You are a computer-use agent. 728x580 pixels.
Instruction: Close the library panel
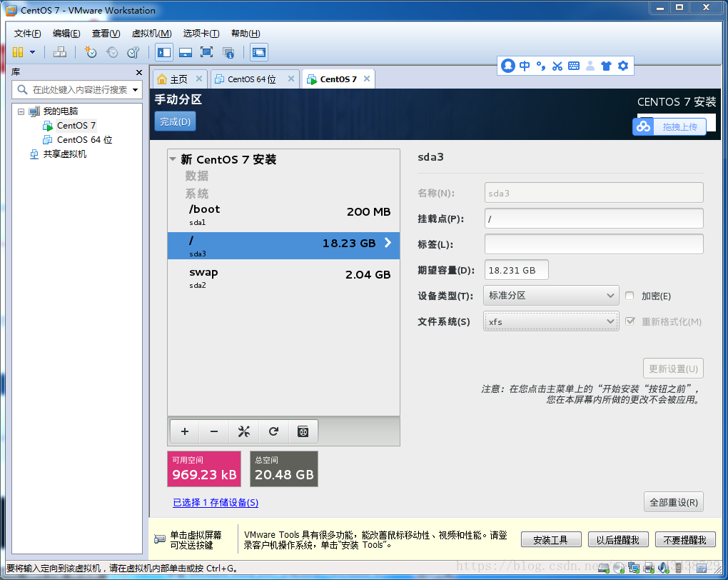139,73
